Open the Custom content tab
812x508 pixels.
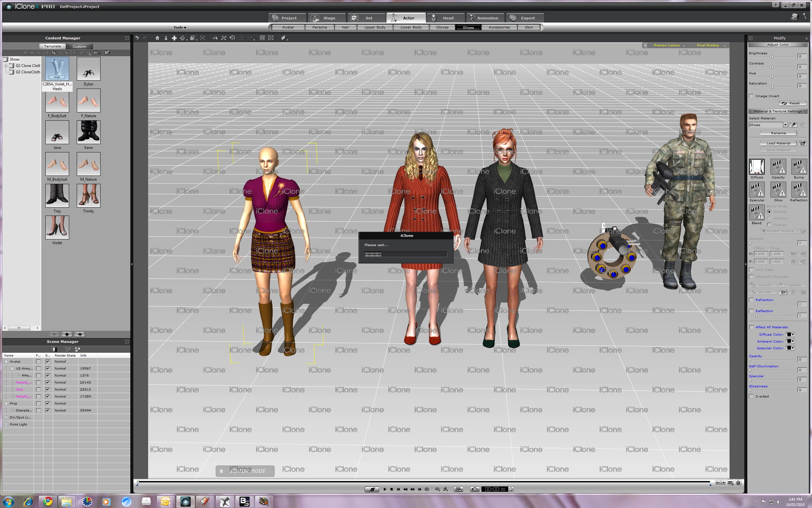coord(79,46)
